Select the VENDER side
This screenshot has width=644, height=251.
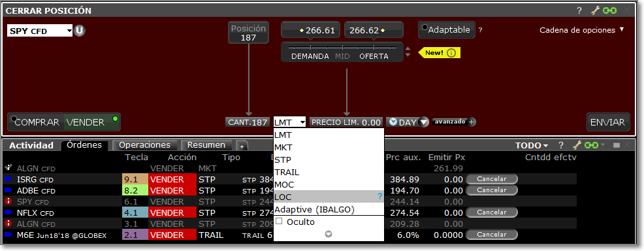(x=91, y=122)
